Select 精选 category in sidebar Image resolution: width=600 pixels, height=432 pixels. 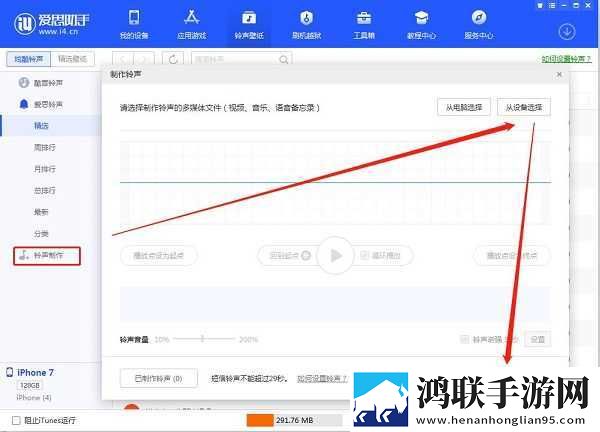tap(41, 126)
